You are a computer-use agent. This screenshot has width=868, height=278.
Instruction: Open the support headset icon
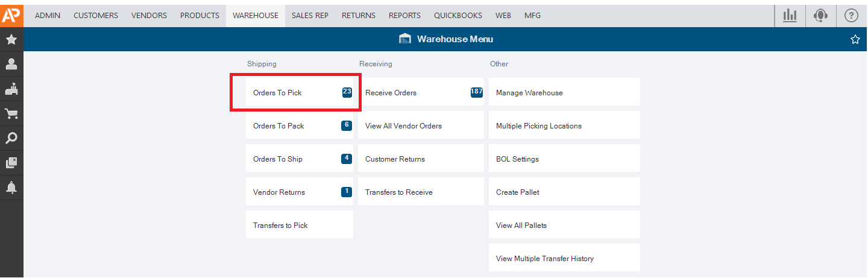click(820, 16)
